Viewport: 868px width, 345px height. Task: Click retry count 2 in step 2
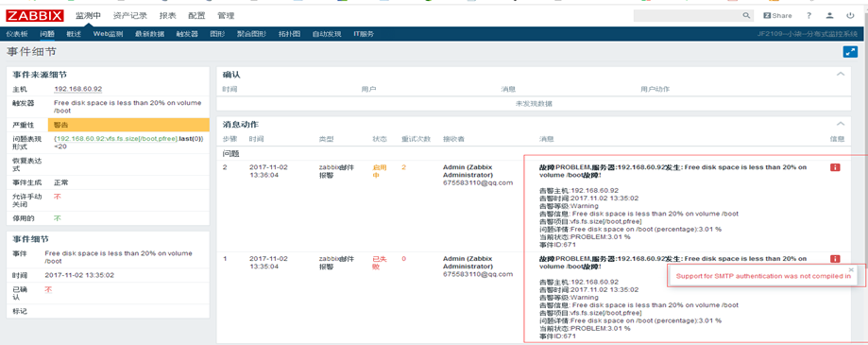coord(403,167)
